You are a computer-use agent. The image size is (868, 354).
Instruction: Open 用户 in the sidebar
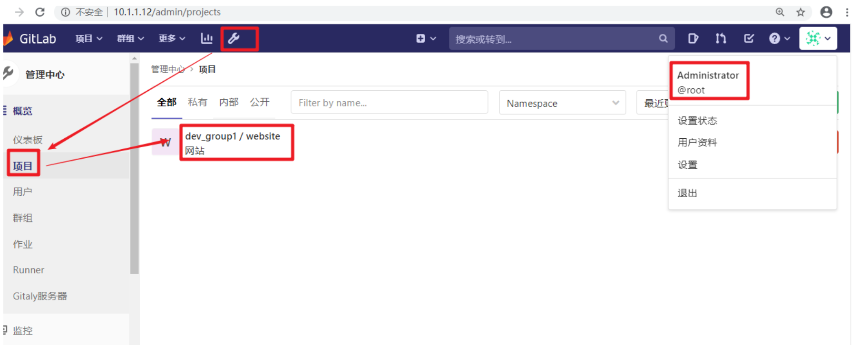click(x=22, y=191)
